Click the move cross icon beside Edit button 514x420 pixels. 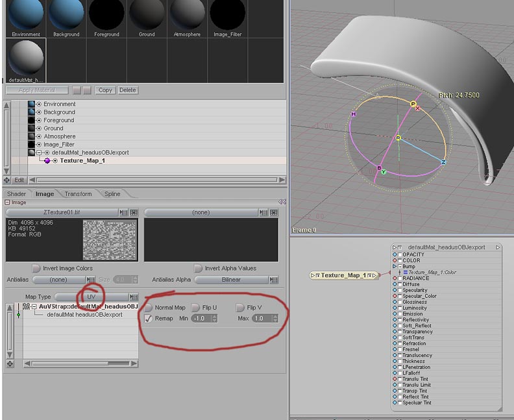click(x=6, y=180)
